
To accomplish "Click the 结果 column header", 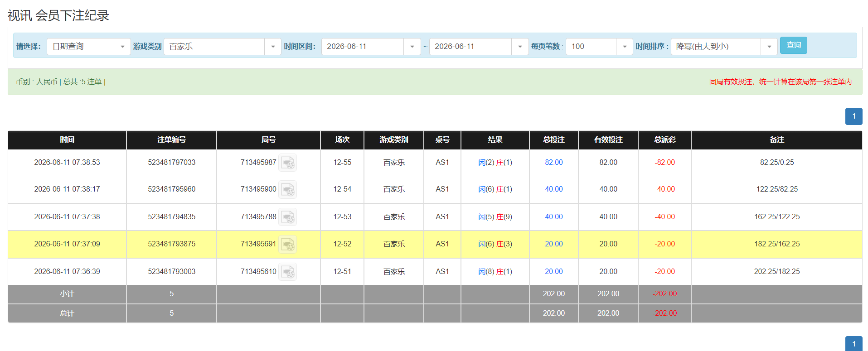I will pos(495,140).
